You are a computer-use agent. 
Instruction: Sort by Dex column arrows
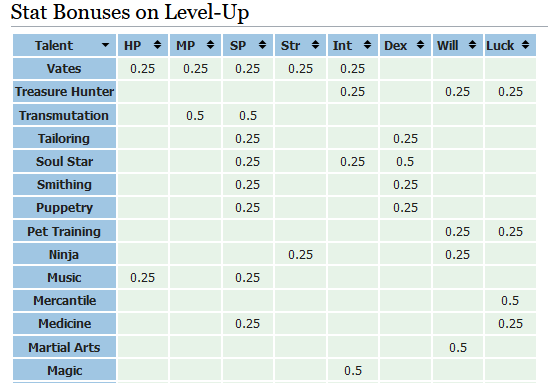[420, 45]
